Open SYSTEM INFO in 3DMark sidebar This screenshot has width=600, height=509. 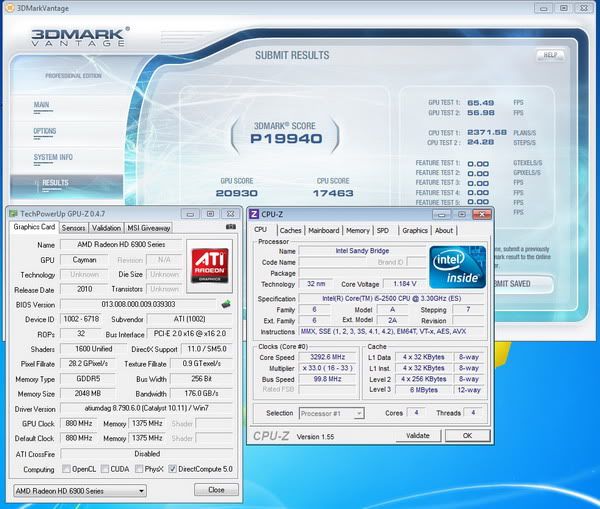[x=53, y=157]
